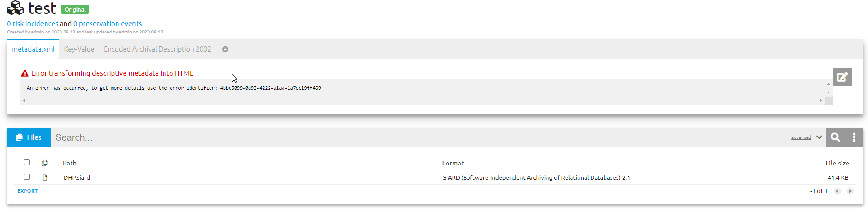This screenshot has width=868, height=216.
Task: Click the EXPORT button
Action: click(27, 191)
